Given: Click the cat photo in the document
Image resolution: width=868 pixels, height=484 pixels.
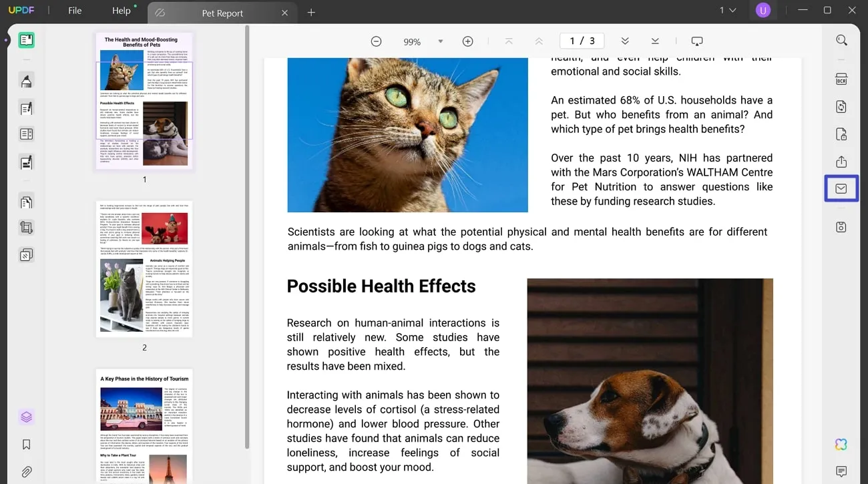Looking at the screenshot, I should 407,135.
